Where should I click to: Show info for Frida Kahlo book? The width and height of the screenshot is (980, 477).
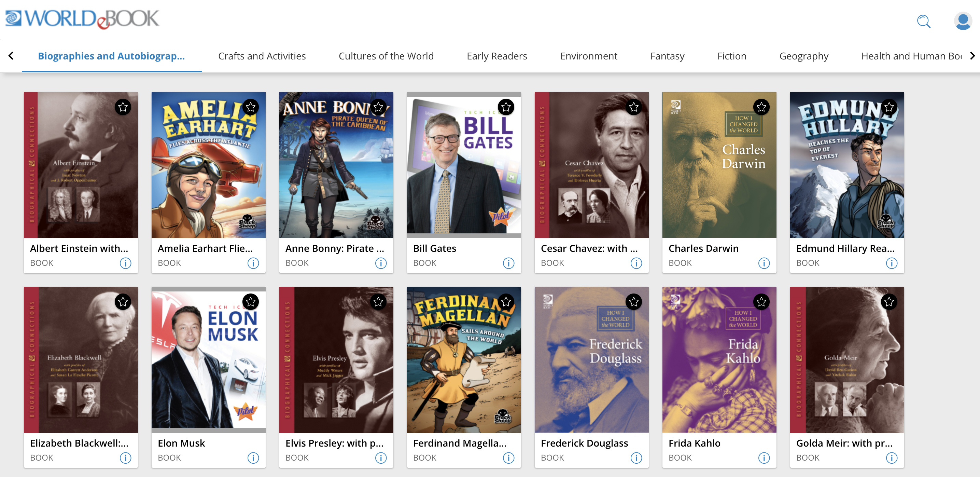point(764,458)
